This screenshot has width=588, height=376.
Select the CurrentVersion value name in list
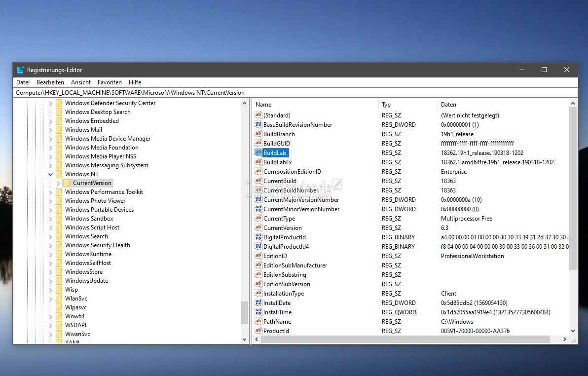pyautogui.click(x=282, y=228)
